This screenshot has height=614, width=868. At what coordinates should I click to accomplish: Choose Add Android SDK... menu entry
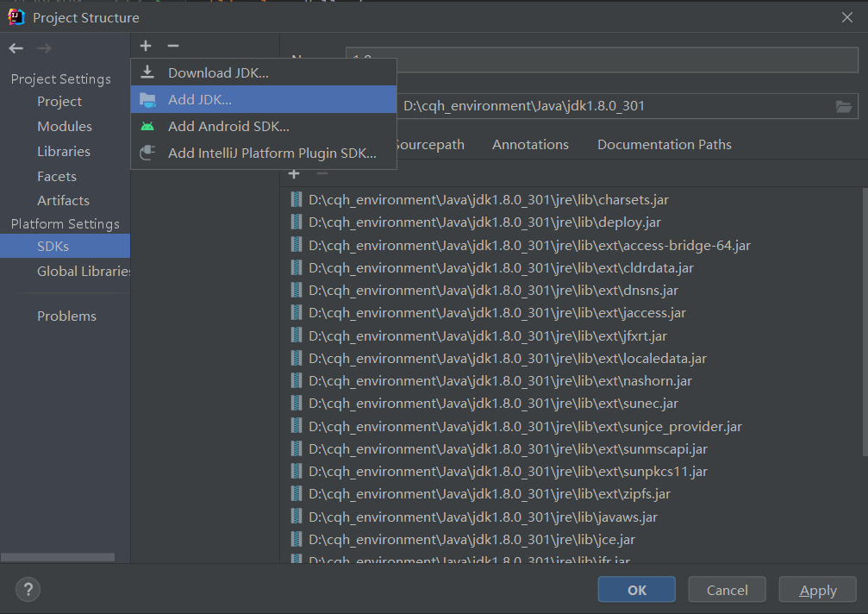tap(264, 126)
